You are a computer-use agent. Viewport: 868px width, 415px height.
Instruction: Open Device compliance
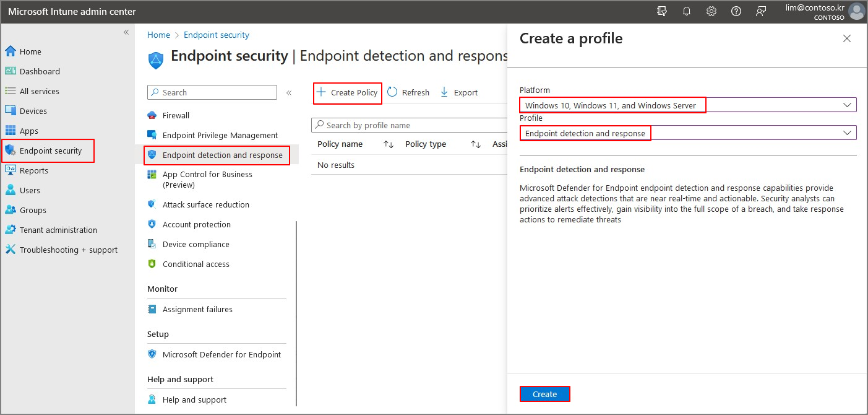click(x=196, y=244)
